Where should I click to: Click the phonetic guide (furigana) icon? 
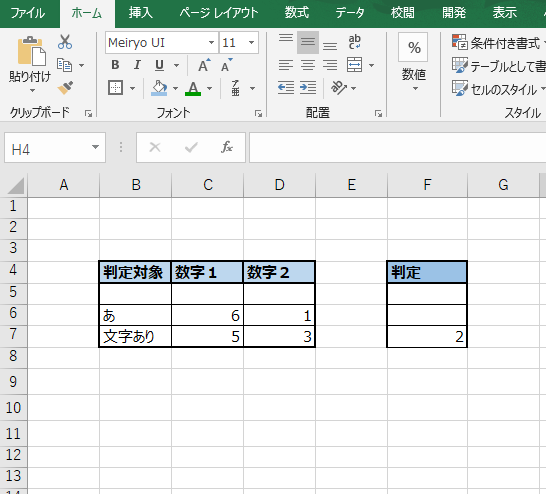tap(235, 88)
